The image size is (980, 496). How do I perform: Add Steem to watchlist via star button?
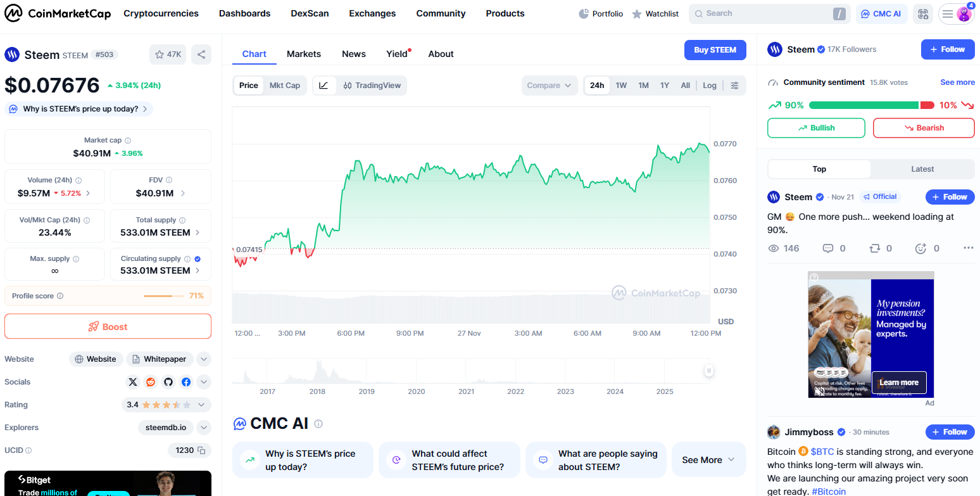[x=168, y=54]
